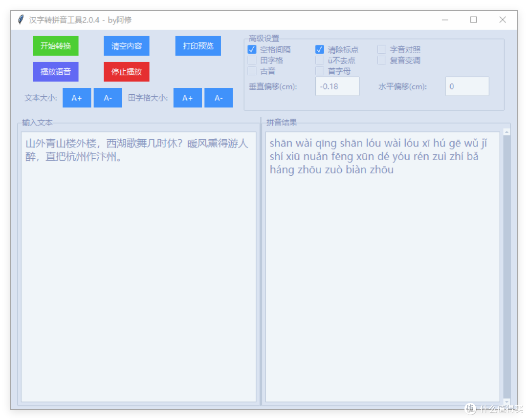
Task: Click the feather app icon in title bar
Action: coord(21,20)
